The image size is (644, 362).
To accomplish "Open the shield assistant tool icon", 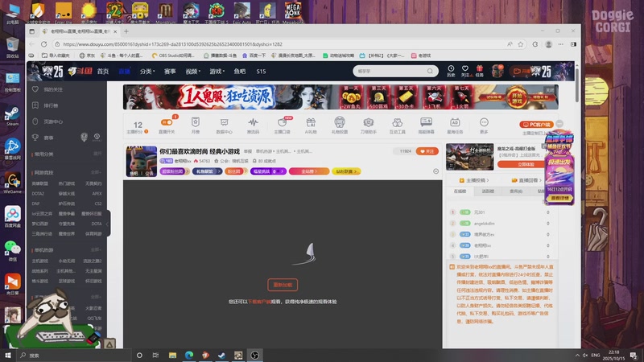I will (369, 122).
